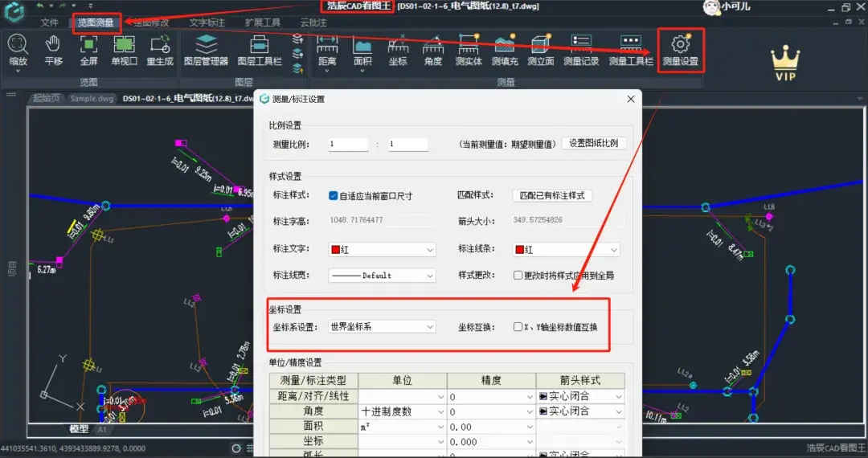Switch to 览图测量 ribbon tab
This screenshot has height=458, width=868.
(95, 22)
